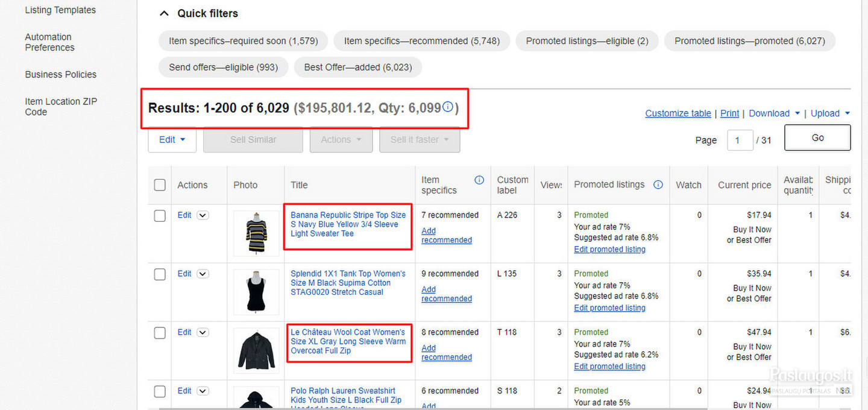Apply Best Offer—added filter
The image size is (868, 410).
(x=358, y=67)
